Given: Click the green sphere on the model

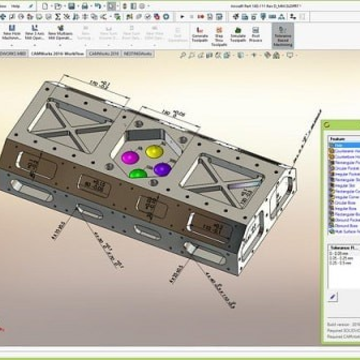Looking at the screenshot, I should point(138,173).
